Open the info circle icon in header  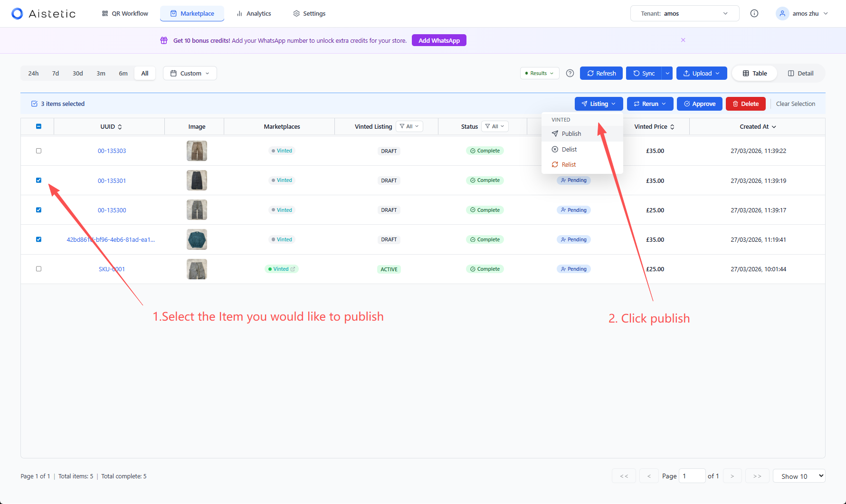[754, 13]
